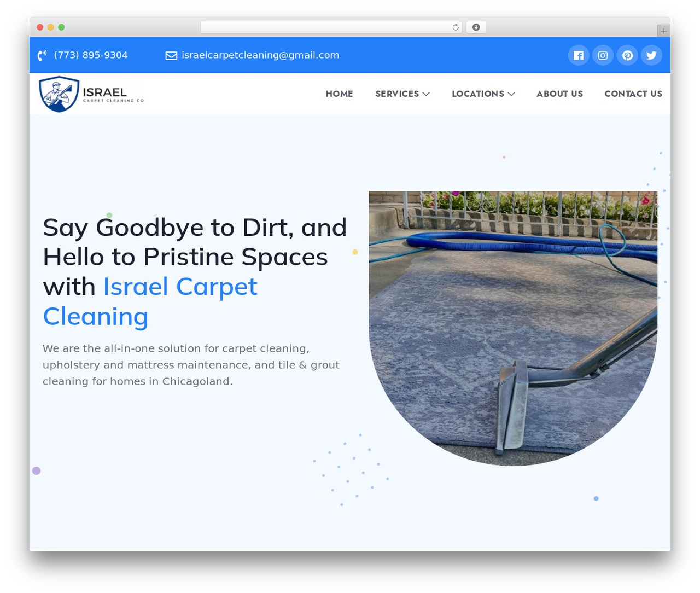
Task: Click the Israel Carpet Cleaning logo
Action: tap(91, 94)
